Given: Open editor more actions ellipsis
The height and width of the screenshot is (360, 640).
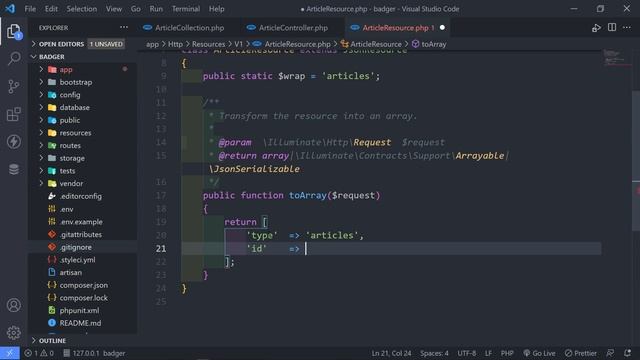Looking at the screenshot, I should click(627, 27).
